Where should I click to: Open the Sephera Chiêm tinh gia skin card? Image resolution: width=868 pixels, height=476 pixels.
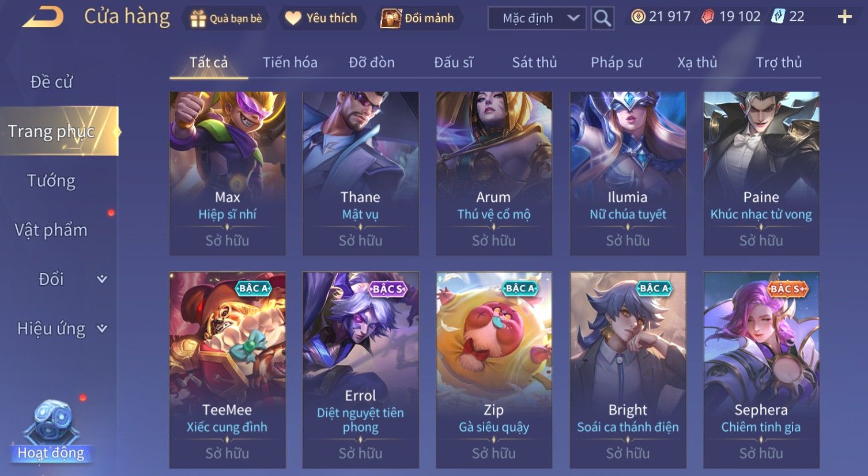coord(761,369)
